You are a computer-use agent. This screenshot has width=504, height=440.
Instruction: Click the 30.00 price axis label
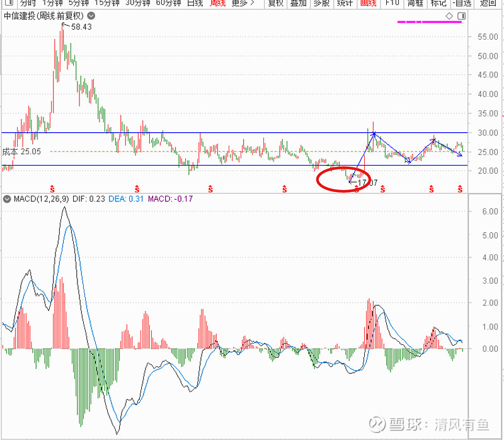click(488, 133)
